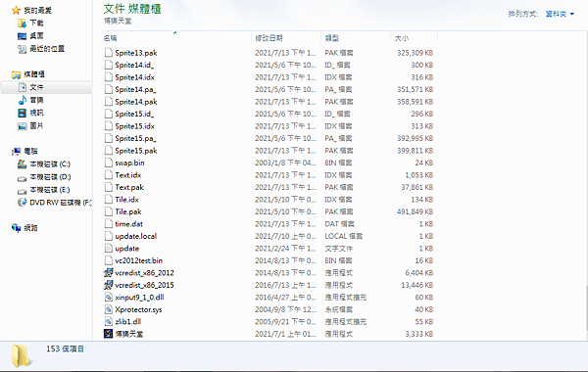Open the Recent Places icon in sidebar
Viewport: 588px width, 372px height.
pos(23,49)
